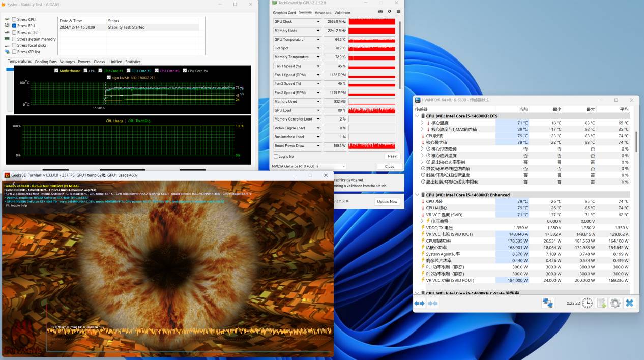Click the 平均 column header in HWiNFO
The height and width of the screenshot is (360, 644).
click(624, 109)
